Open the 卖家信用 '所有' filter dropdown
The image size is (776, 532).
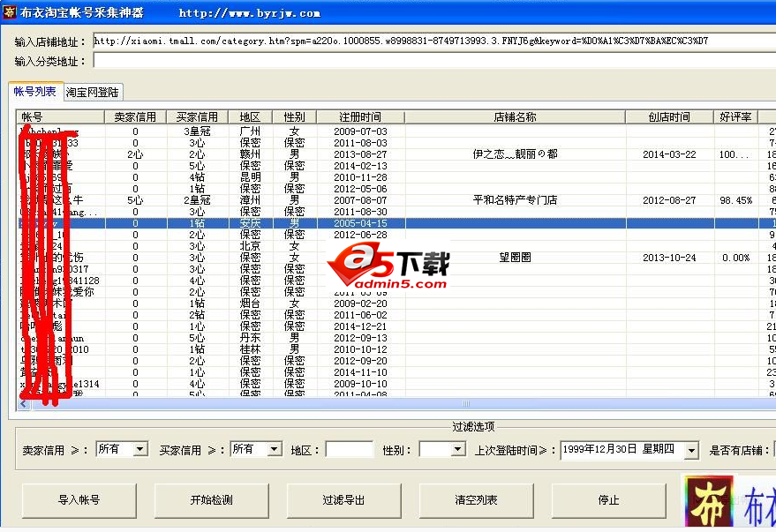click(x=138, y=449)
